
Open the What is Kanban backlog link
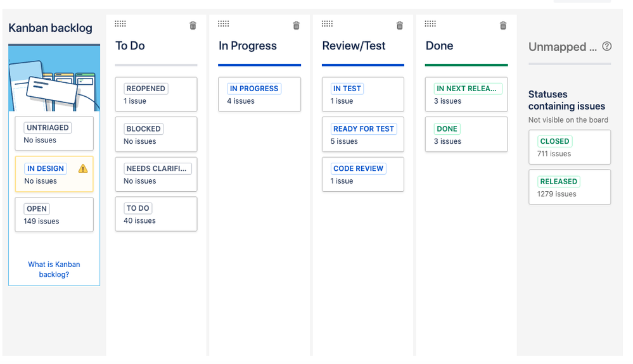click(54, 269)
